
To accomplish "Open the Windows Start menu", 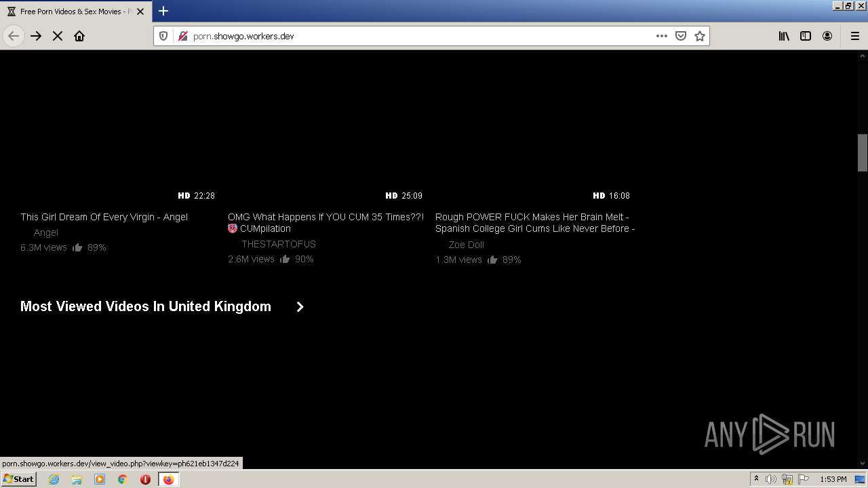I will 19,479.
